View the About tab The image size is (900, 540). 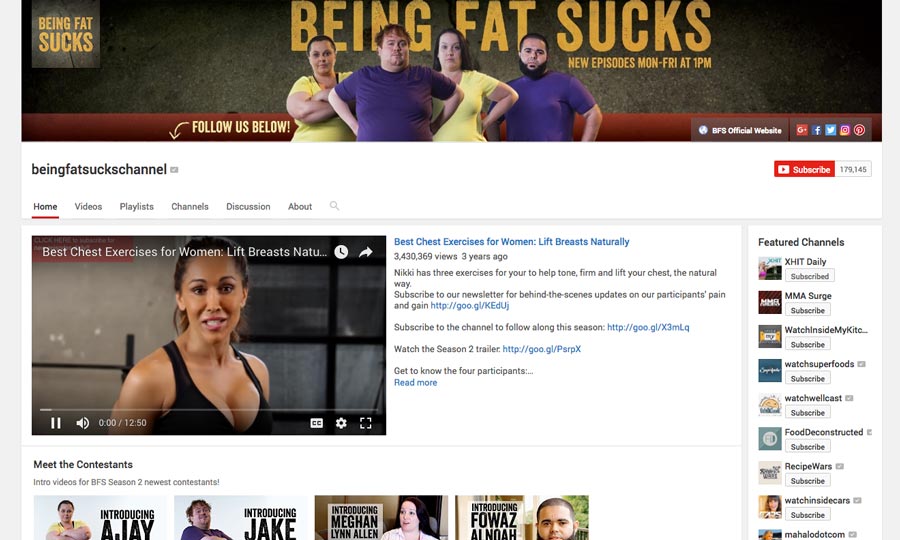point(300,207)
